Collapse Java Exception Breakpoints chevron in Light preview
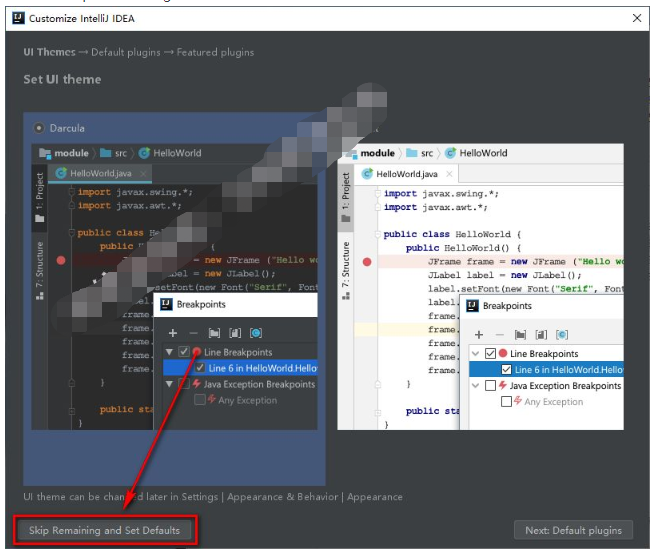 pyautogui.click(x=475, y=385)
